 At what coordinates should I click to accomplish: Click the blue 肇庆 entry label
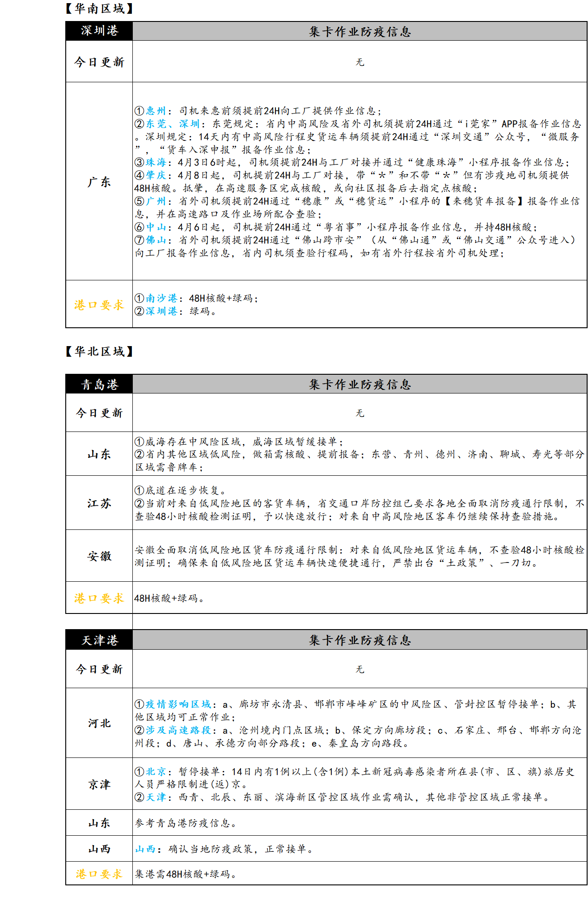156,175
